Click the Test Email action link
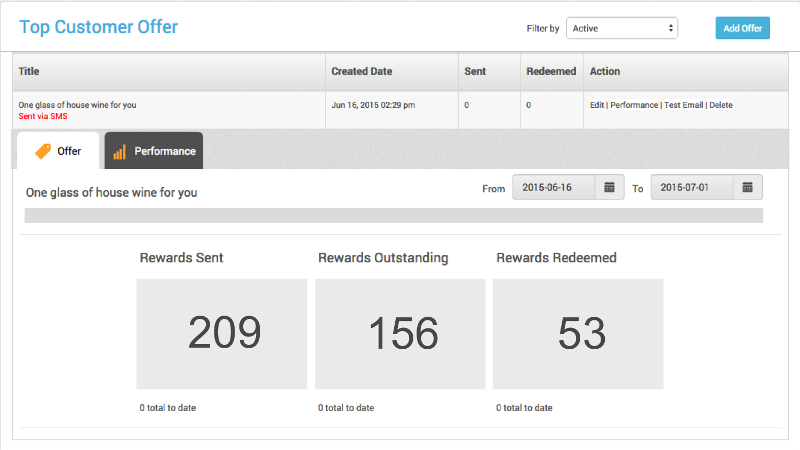This screenshot has width=800, height=450. (683, 105)
